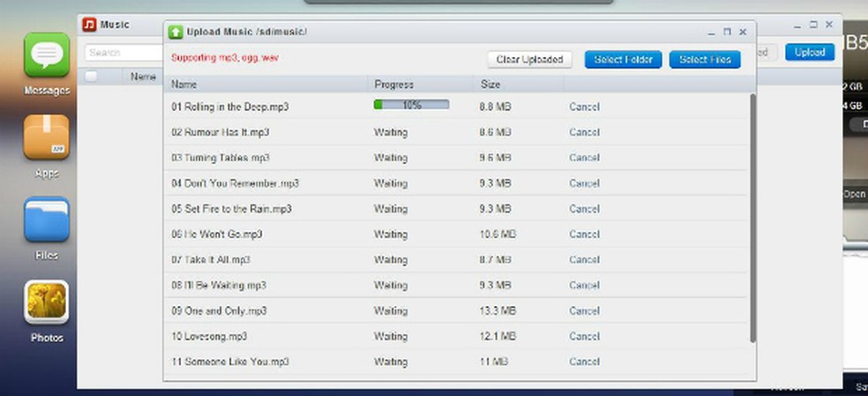Select file name 06 He Won't Go.mp3

pyautogui.click(x=216, y=235)
